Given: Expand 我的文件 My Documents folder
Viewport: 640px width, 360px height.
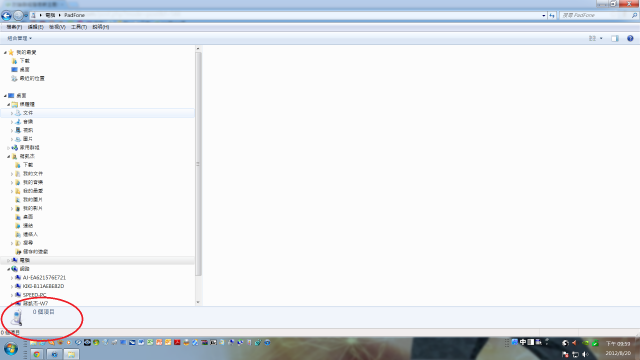Looking at the screenshot, I should 12,174.
